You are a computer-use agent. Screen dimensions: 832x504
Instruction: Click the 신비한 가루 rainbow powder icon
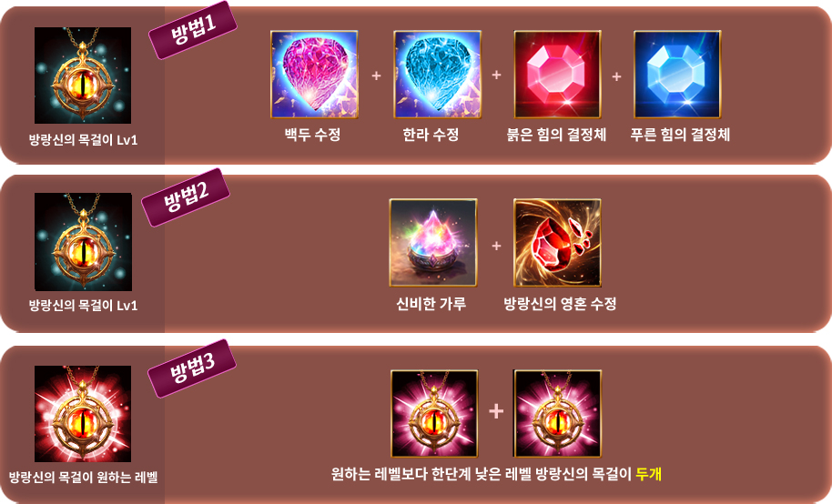[433, 243]
